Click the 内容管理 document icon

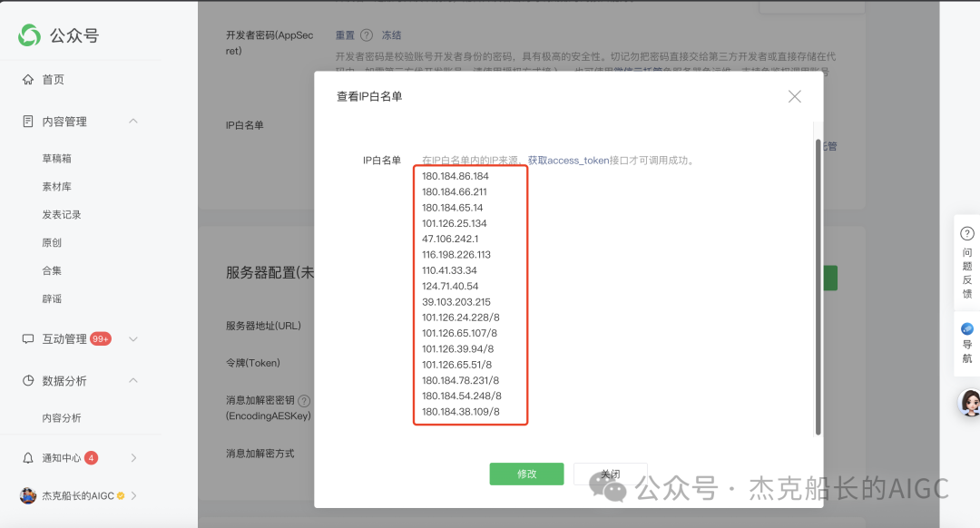pos(27,122)
